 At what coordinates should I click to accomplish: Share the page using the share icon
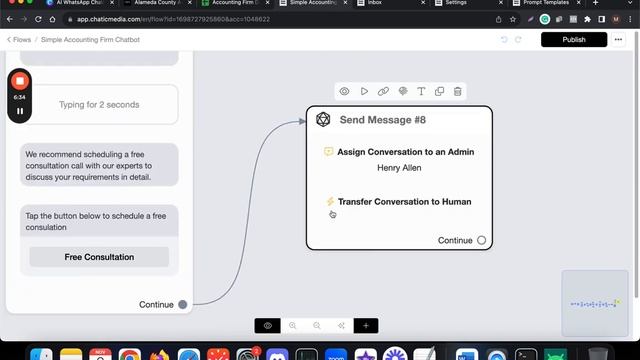[x=498, y=19]
